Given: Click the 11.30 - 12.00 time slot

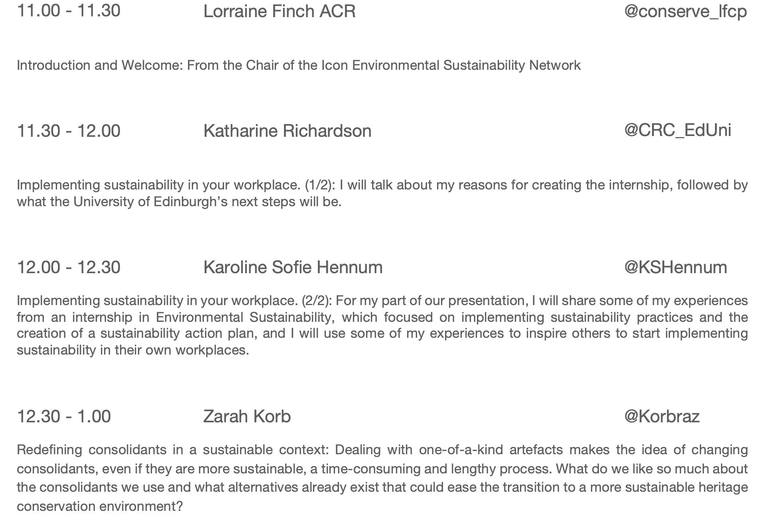Looking at the screenshot, I should pos(69,131).
